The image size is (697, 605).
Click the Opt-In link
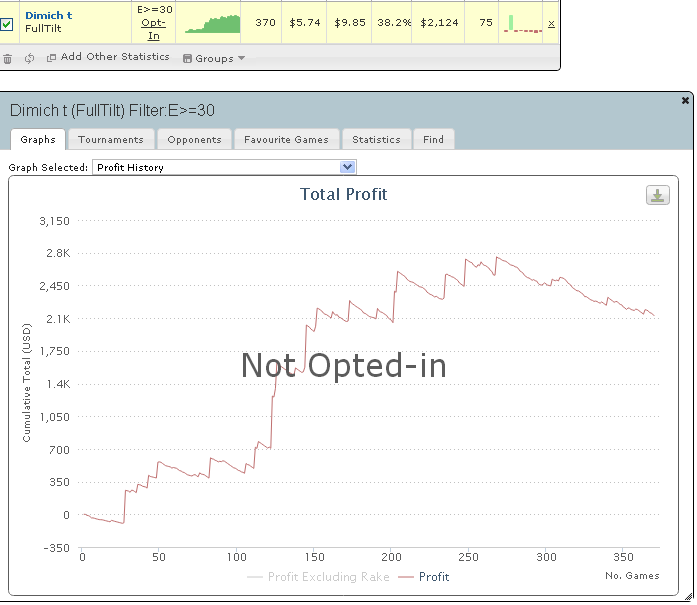coord(153,29)
